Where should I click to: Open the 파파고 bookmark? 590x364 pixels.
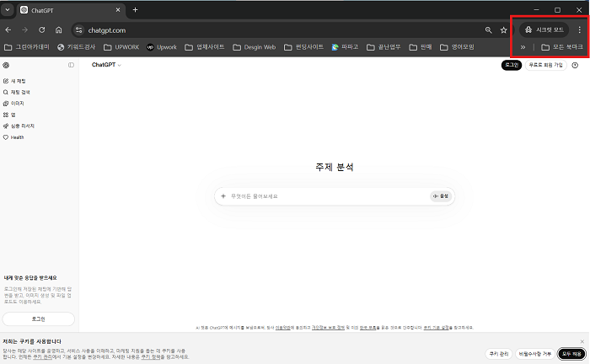(345, 47)
